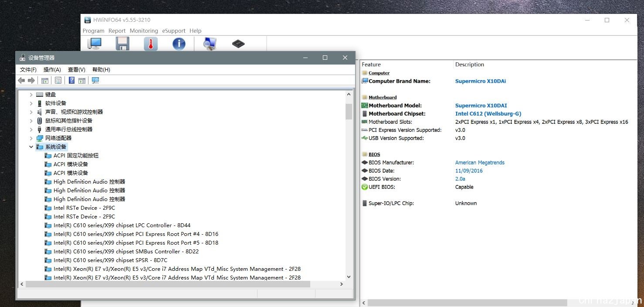The height and width of the screenshot is (307, 644).
Task: Click the Device Manager vertical scrollbar thumb
Action: (x=349, y=111)
